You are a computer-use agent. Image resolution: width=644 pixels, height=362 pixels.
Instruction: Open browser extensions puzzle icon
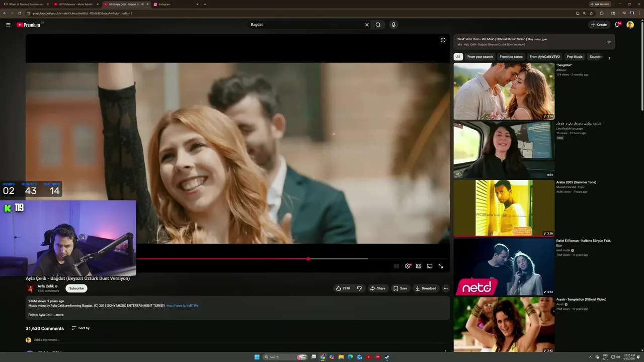(x=602, y=13)
